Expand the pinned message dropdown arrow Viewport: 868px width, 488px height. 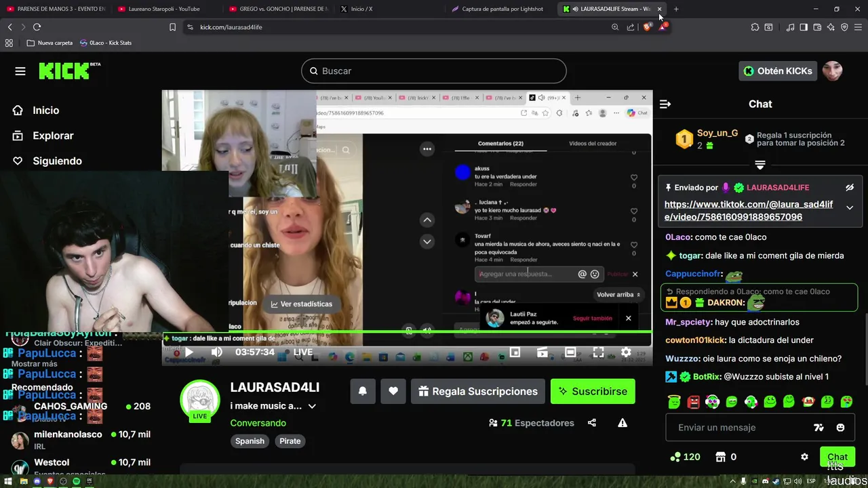pos(850,208)
